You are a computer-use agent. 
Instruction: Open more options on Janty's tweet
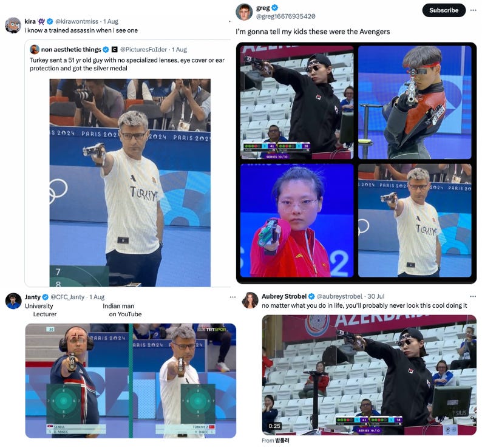coord(233,297)
